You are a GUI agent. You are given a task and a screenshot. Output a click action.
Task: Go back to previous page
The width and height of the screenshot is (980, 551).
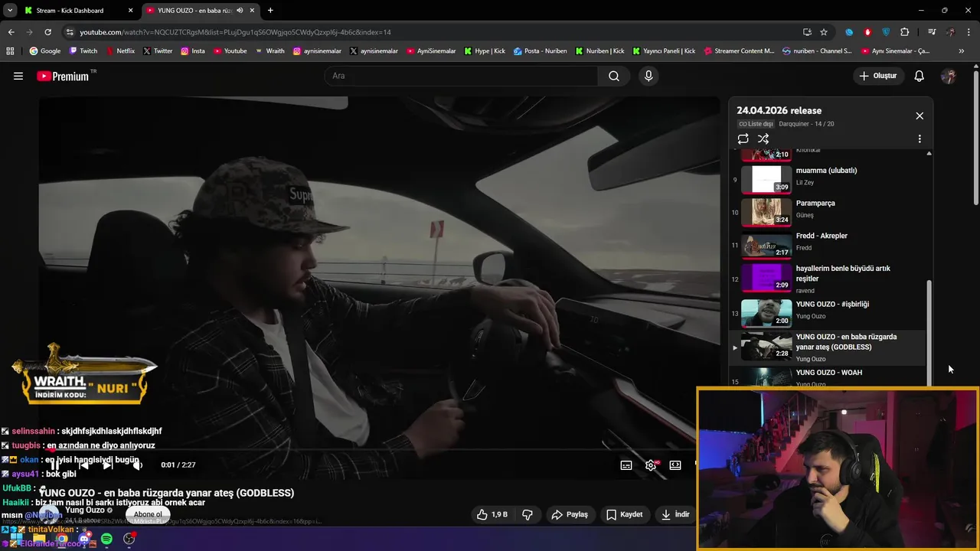[11, 32]
